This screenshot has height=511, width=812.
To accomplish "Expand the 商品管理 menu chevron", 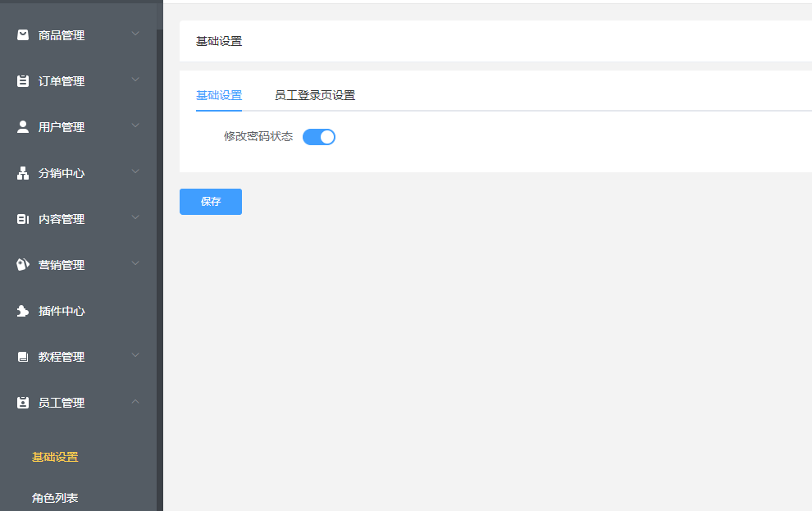I will [135, 34].
